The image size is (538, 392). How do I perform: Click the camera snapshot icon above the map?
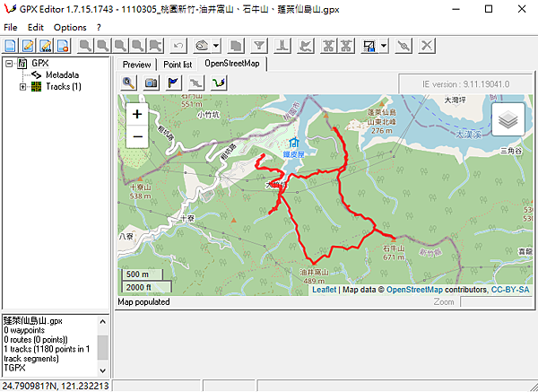151,83
